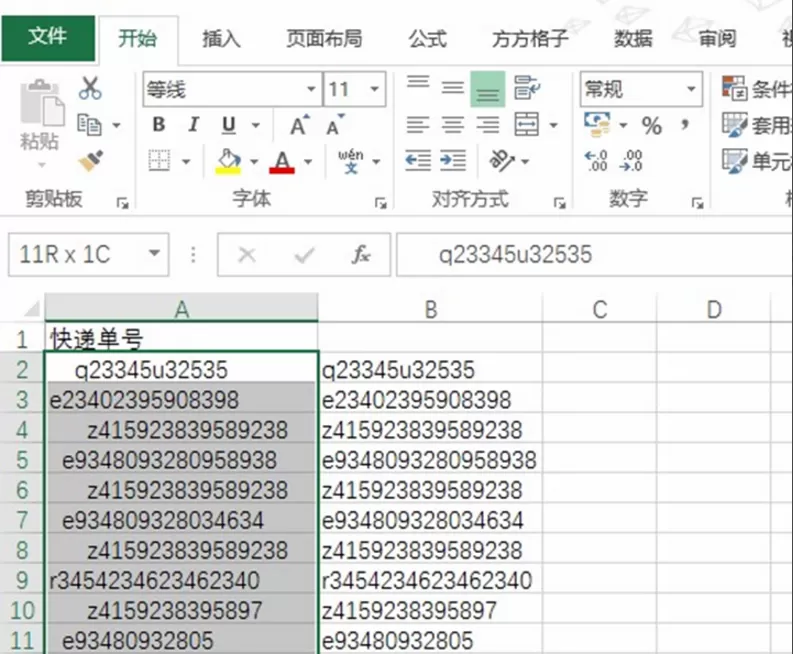The width and height of the screenshot is (793, 654).
Task: Click the Cut scissors icon
Action: click(91, 88)
